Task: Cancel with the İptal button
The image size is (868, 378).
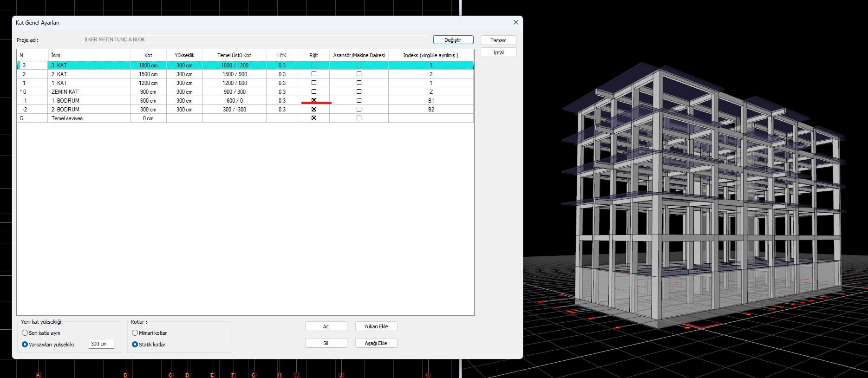Action: 498,52
